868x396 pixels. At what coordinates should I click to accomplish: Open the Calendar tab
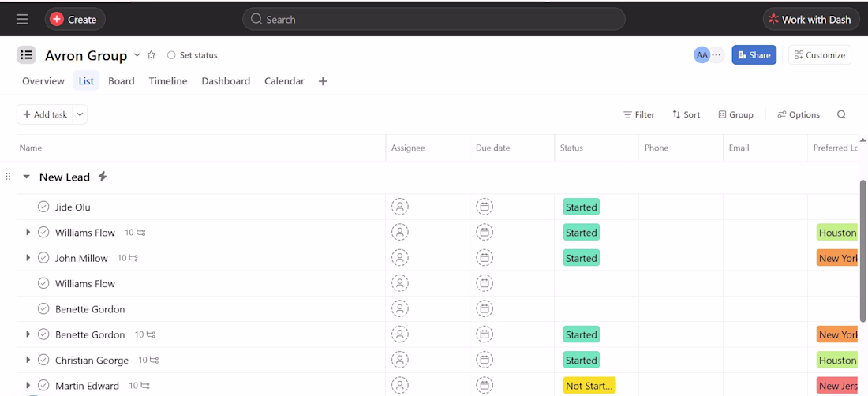pyautogui.click(x=284, y=81)
